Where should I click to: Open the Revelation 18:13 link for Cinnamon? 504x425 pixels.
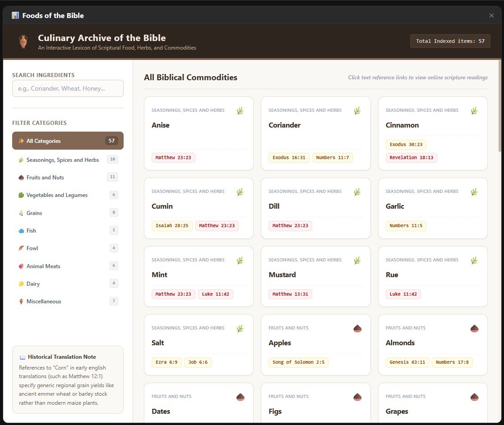[411, 158]
